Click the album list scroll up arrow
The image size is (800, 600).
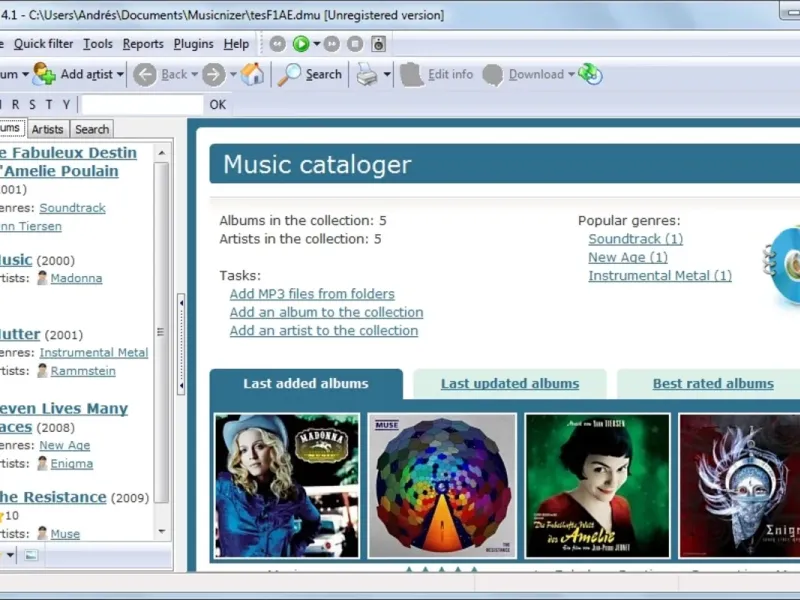coord(162,153)
